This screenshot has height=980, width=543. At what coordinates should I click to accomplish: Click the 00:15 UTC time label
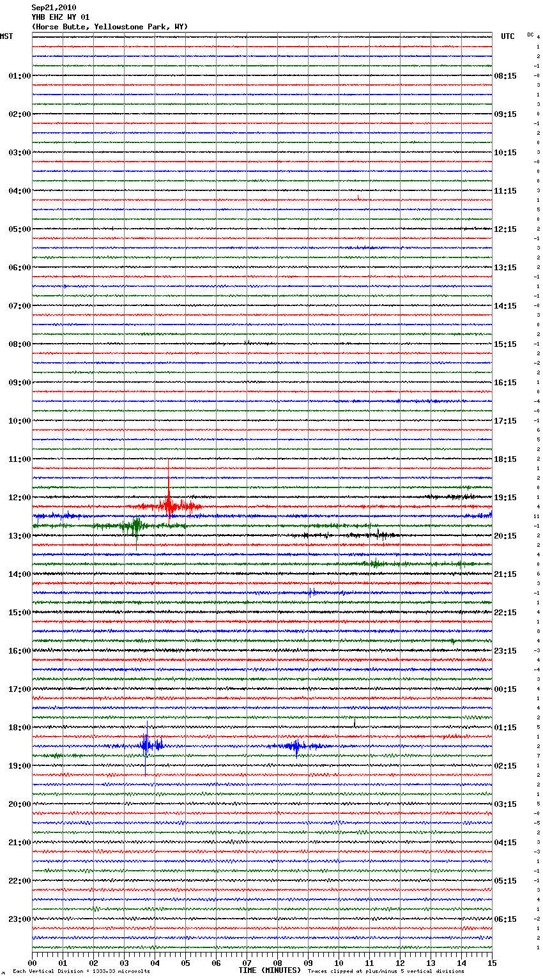(x=505, y=689)
